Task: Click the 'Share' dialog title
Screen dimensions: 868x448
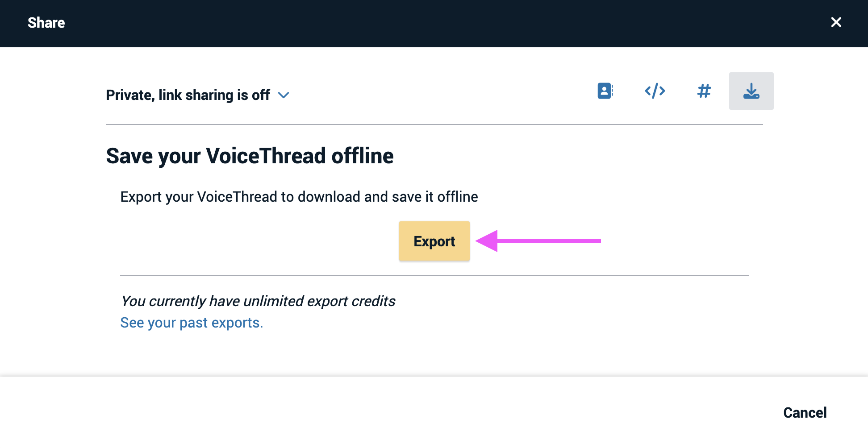Action: (x=46, y=23)
